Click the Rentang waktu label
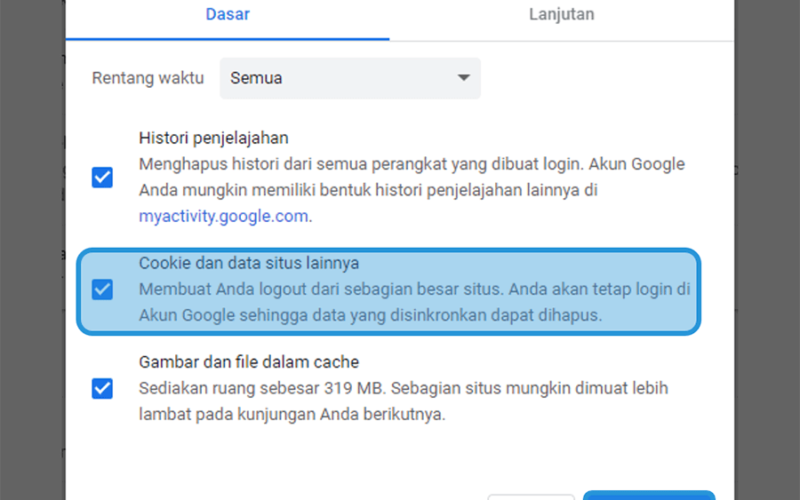This screenshot has height=500, width=800. point(148,78)
